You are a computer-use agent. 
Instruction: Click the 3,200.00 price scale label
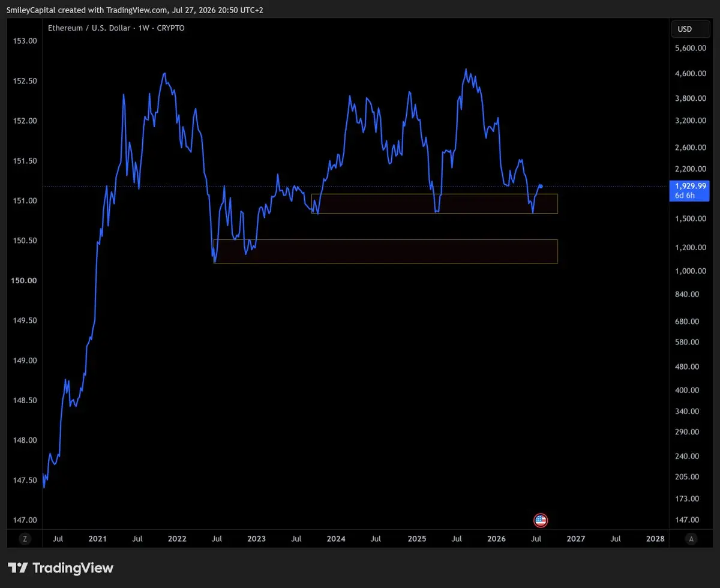(x=690, y=121)
